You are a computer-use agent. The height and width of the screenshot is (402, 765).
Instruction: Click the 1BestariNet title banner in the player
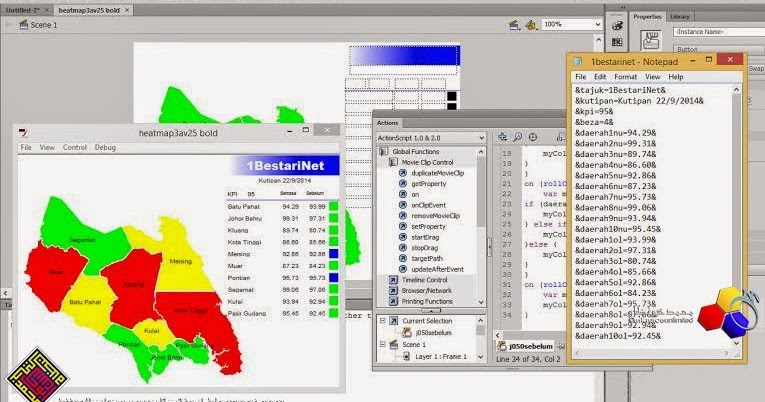click(285, 166)
